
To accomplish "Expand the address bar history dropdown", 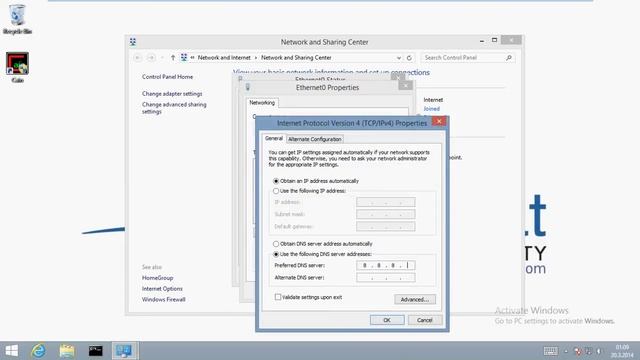I will pos(399,58).
